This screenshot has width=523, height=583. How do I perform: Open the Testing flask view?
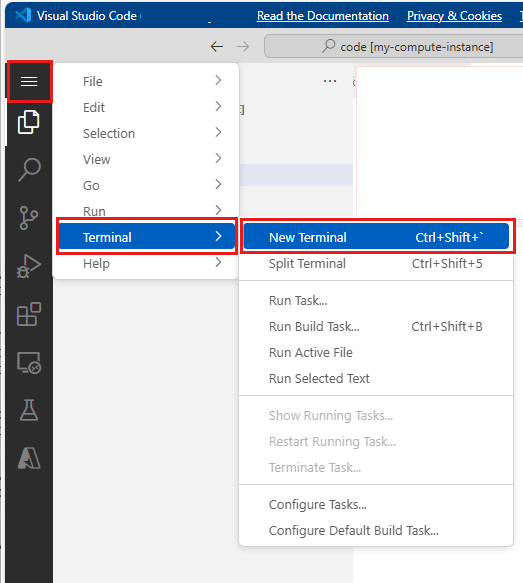(x=29, y=410)
